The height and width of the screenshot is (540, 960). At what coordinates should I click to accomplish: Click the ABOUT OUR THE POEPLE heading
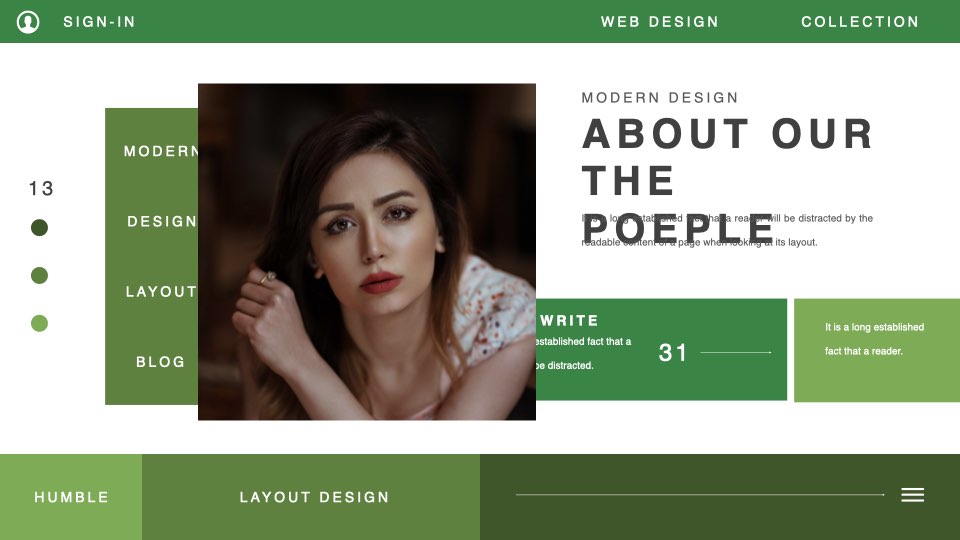[727, 181]
